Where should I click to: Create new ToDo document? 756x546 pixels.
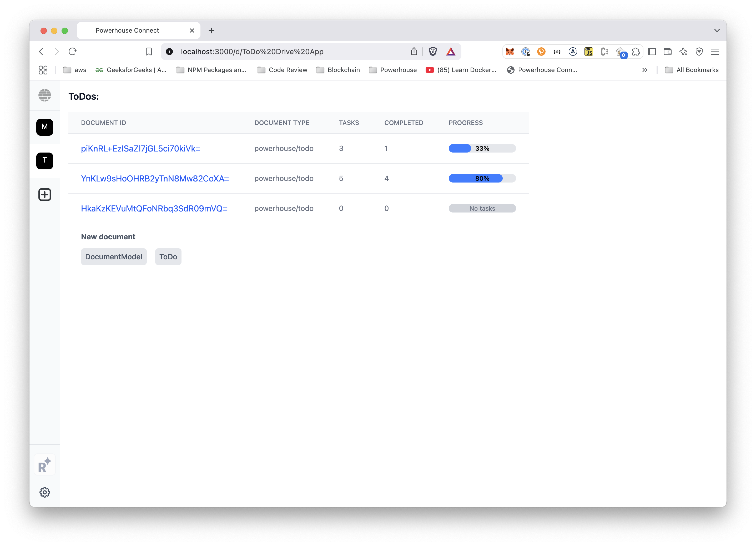[168, 257]
